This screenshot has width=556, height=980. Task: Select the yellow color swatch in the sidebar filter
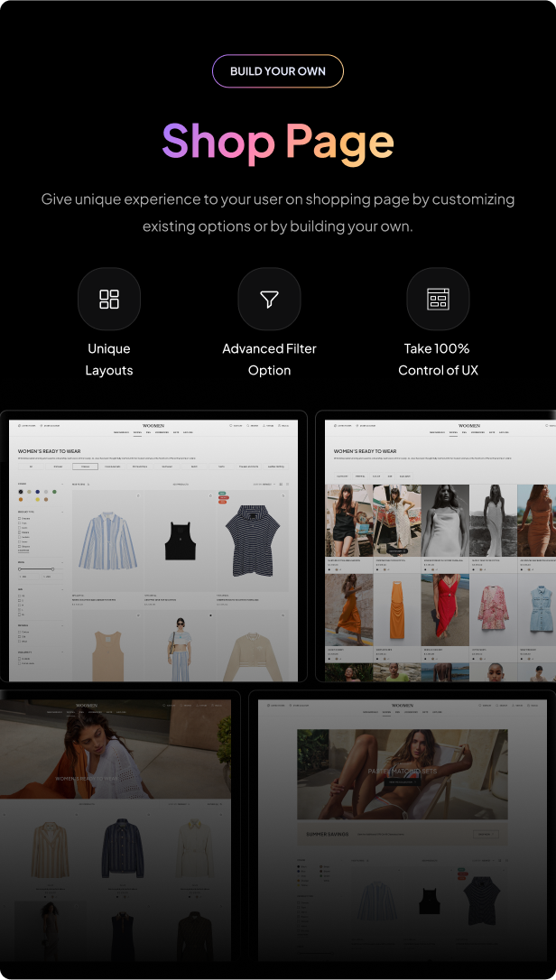(x=38, y=499)
